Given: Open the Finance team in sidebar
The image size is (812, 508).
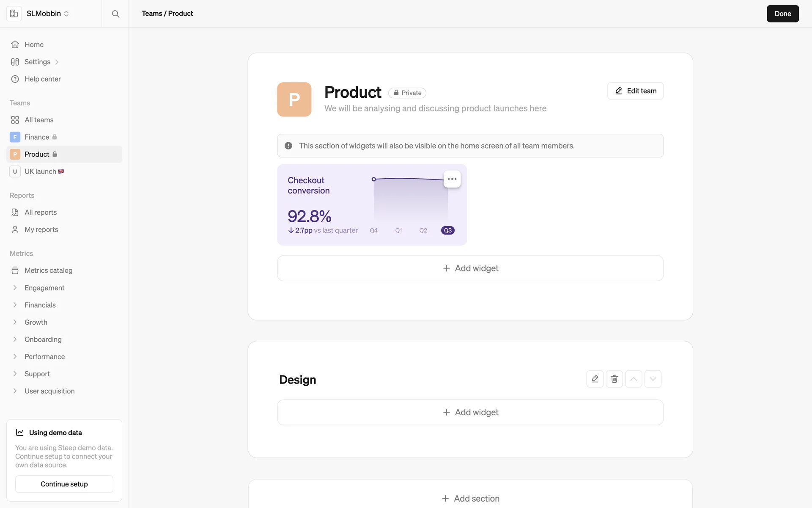Looking at the screenshot, I should coord(36,137).
